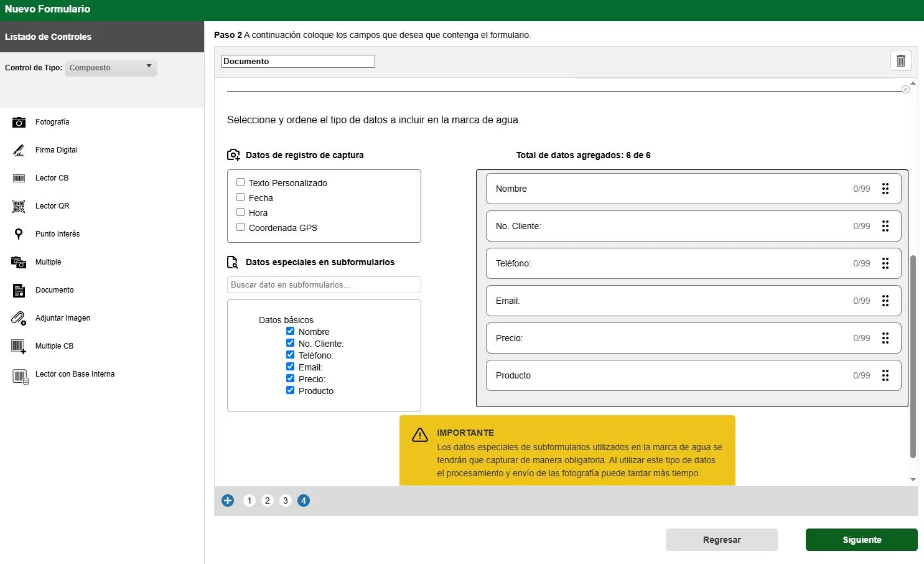Focus the Buscar dato en subformularios field
The width and height of the screenshot is (924, 564).
tap(324, 284)
